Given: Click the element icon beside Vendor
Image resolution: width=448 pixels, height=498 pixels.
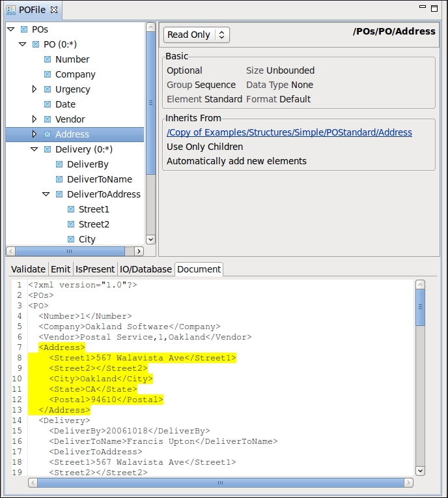Looking at the screenshot, I should coord(48,119).
